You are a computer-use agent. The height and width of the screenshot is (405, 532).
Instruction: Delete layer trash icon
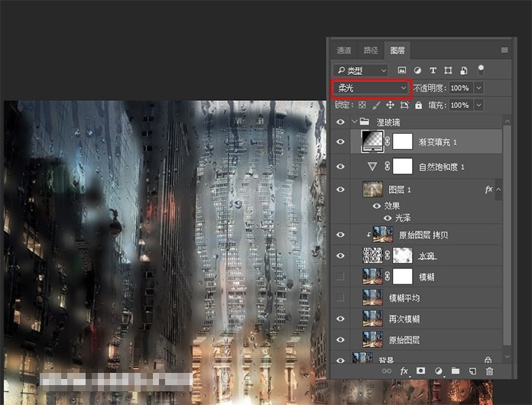[490, 371]
